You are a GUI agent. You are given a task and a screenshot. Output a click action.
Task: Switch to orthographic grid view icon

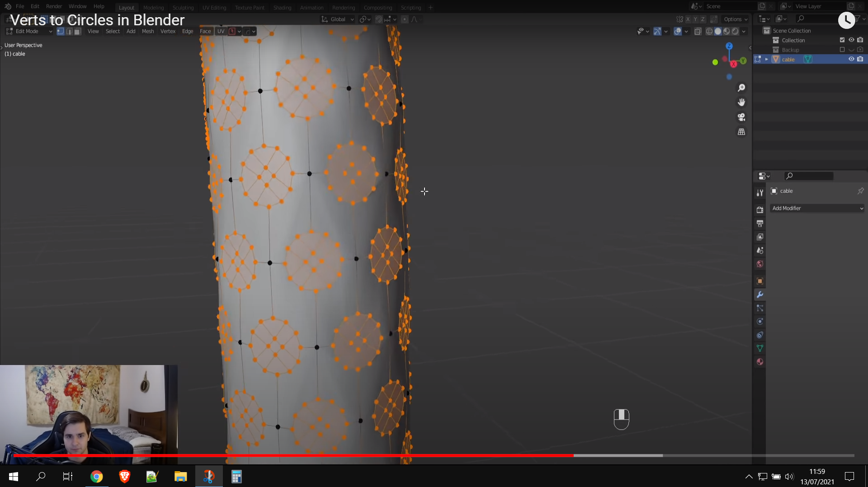tap(741, 132)
